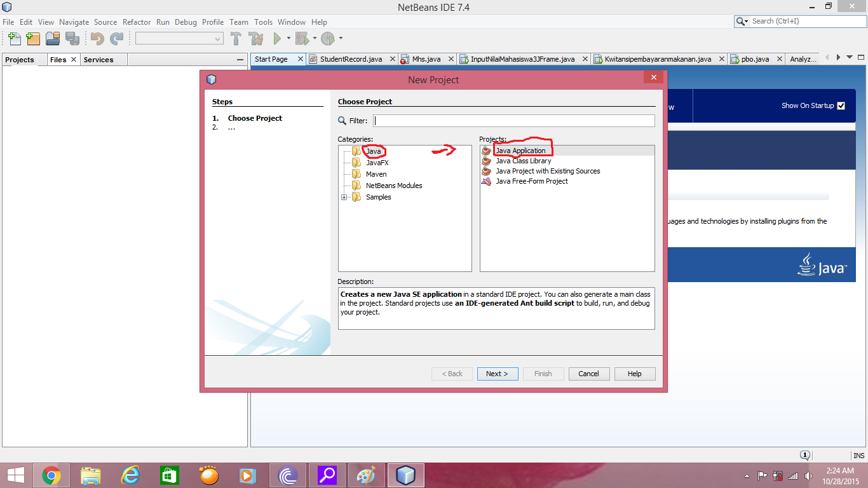Select Java Free-Form Project type
This screenshot has height=488, width=868.
click(532, 181)
